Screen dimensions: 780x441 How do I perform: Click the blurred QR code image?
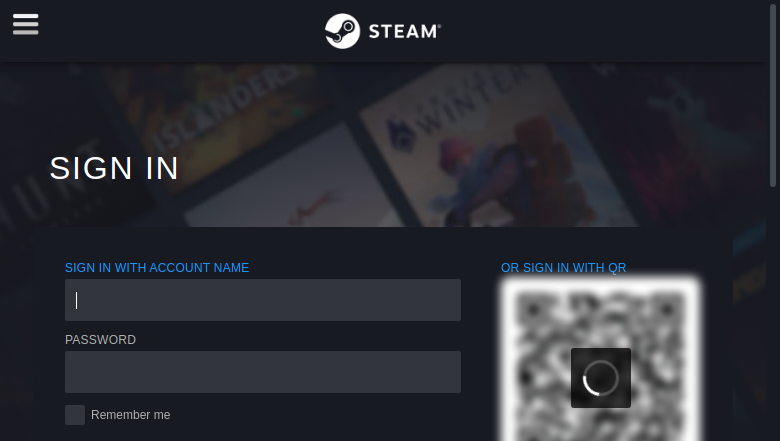pyautogui.click(x=600, y=360)
